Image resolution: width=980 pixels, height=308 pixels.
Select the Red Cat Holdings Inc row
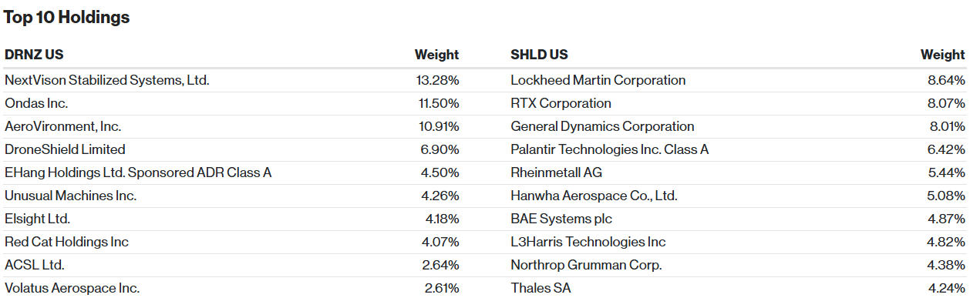point(231,242)
